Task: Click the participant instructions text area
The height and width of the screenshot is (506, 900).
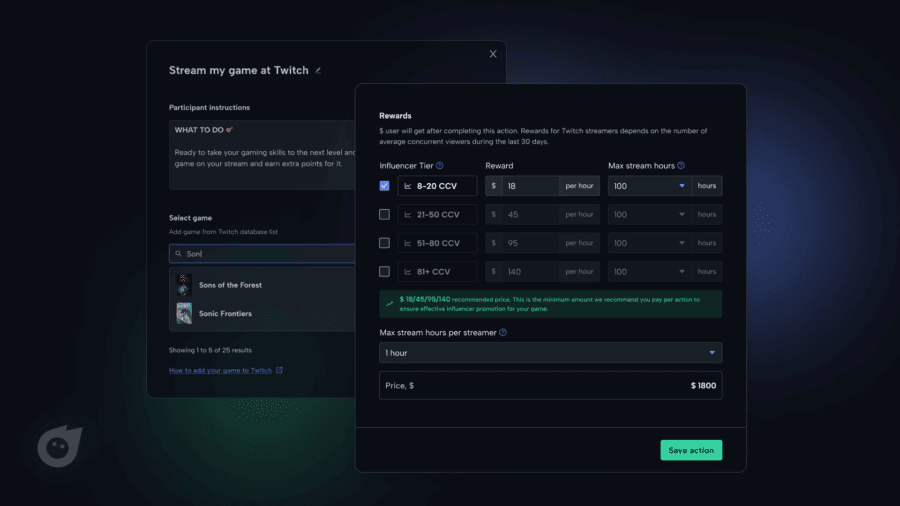Action: pyautogui.click(x=262, y=155)
